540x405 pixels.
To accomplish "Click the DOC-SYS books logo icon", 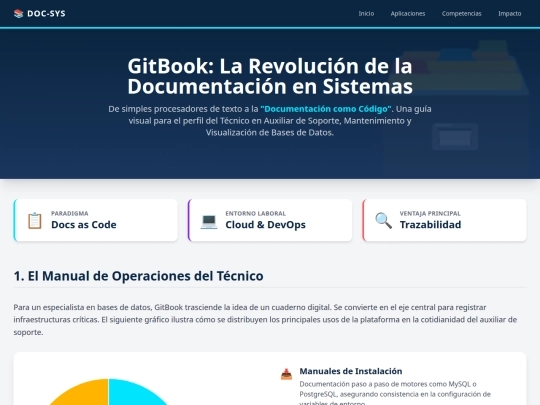I will pos(18,13).
